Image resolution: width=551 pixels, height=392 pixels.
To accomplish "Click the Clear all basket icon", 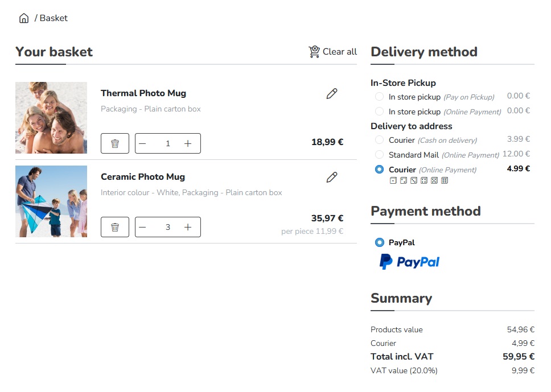I will click(314, 52).
